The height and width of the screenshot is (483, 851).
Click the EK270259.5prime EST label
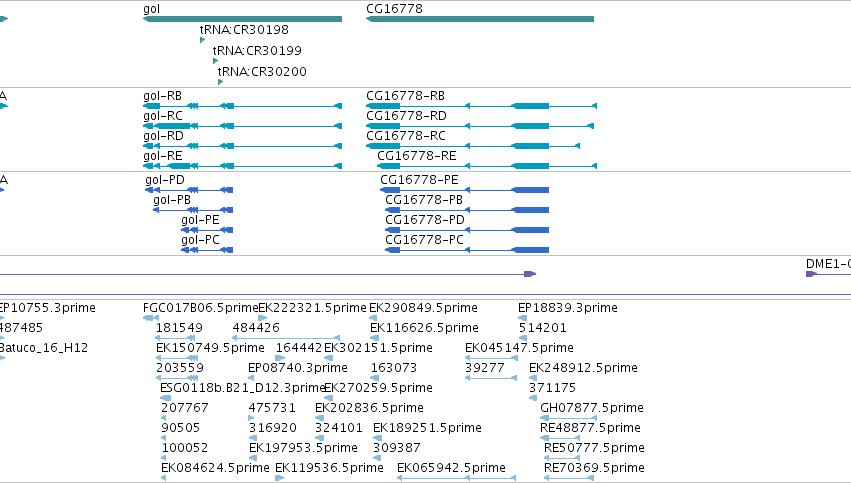pos(378,388)
